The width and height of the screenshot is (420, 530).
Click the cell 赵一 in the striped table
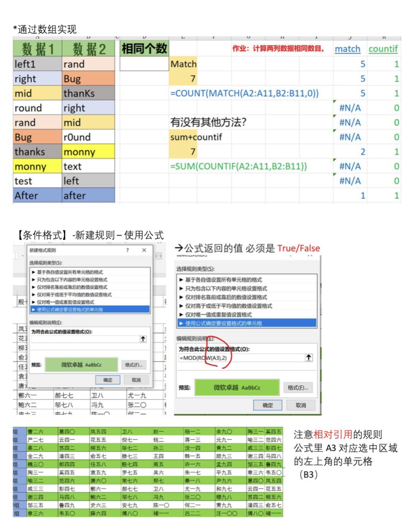[x=168, y=432]
